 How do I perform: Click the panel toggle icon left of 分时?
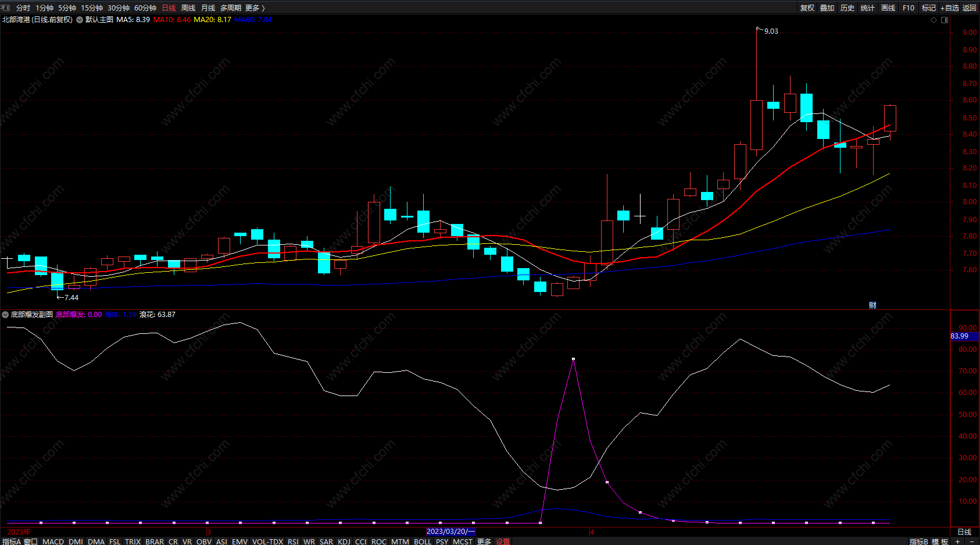point(6,8)
